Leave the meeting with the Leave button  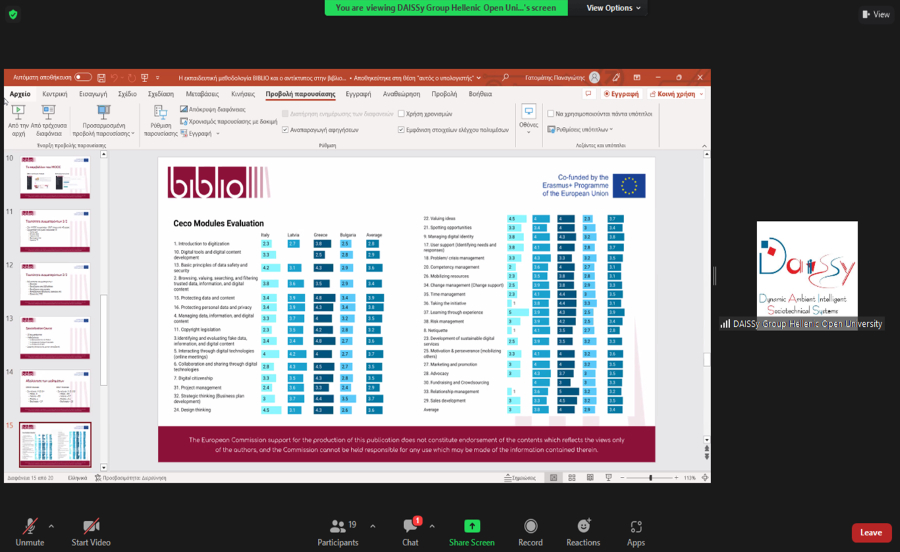871,532
